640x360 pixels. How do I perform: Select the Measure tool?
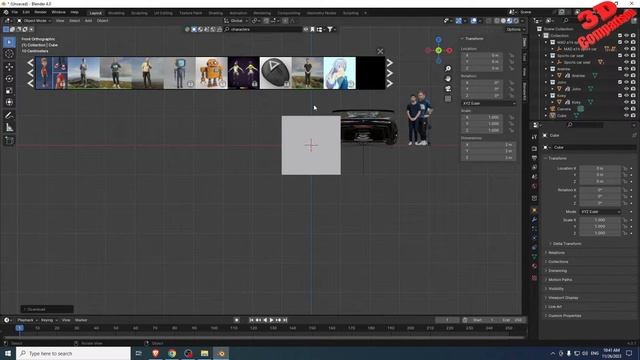(x=9, y=128)
